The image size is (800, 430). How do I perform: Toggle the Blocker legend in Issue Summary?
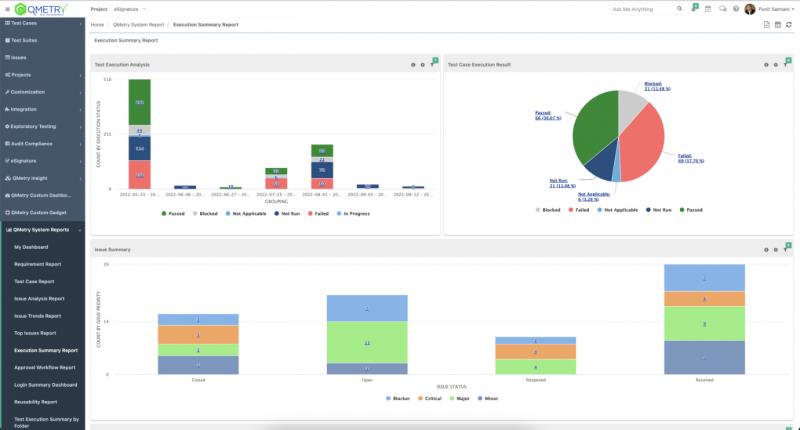click(x=399, y=398)
